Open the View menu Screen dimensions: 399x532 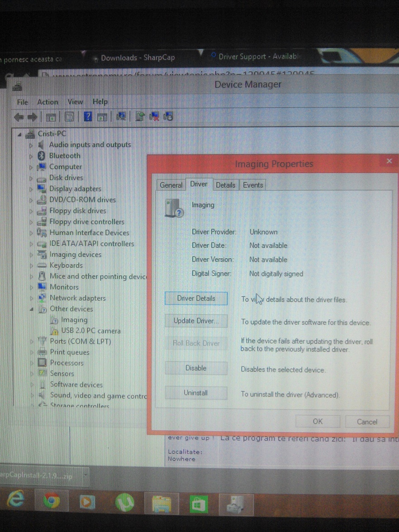75,102
